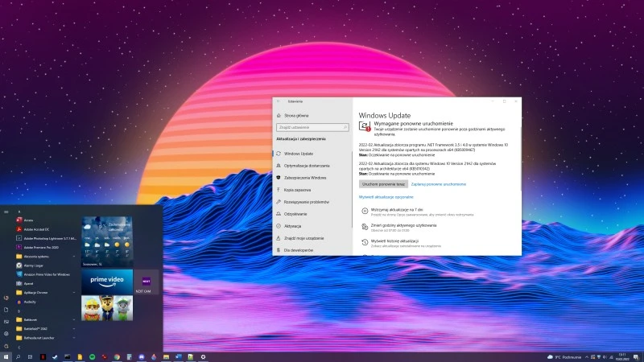Open the NZXT CAM tile
Viewport: 644px width, 362px height.
tap(146, 282)
